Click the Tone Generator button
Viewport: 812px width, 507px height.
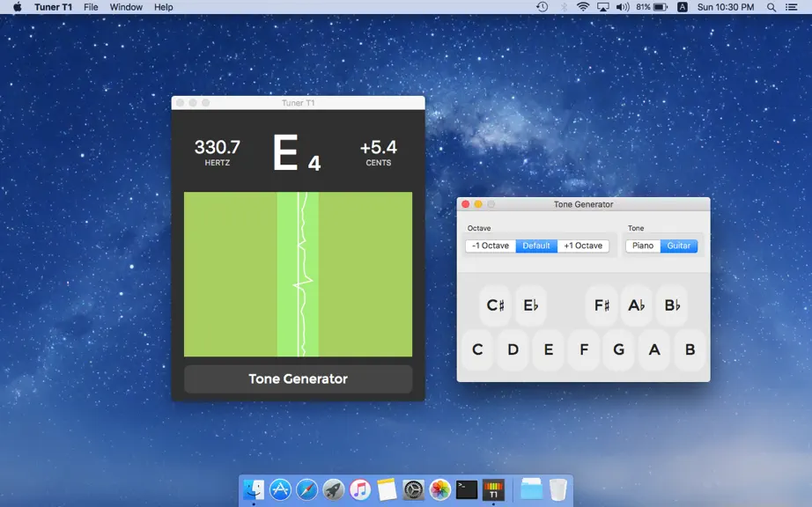(x=299, y=378)
